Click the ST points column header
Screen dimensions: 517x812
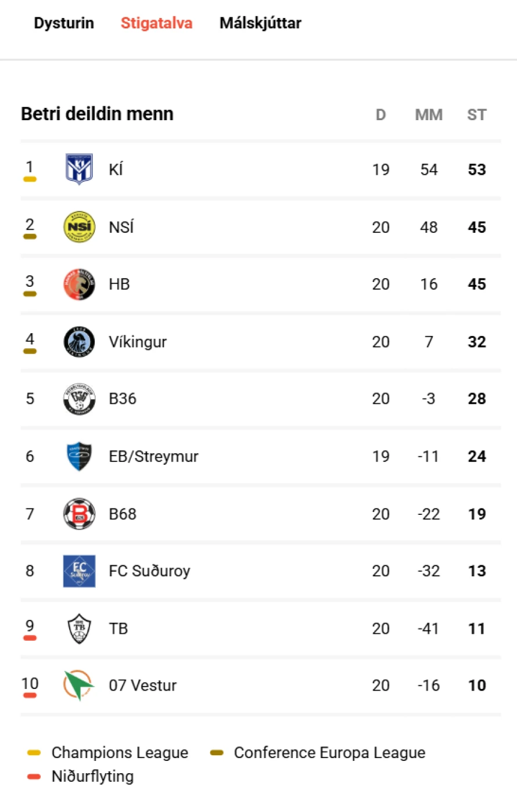pos(477,115)
